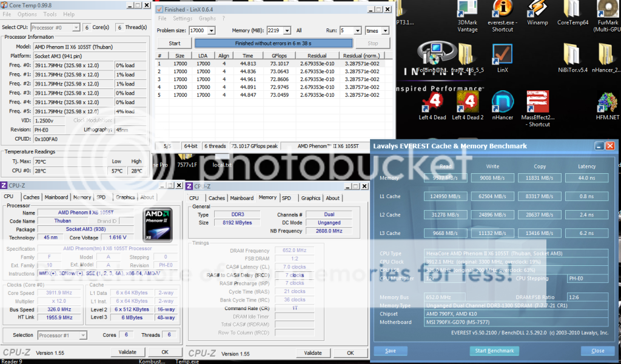Viewport: 621px width, 364px height.
Task: Open the HFM.NET desktop icon
Action: tap(608, 105)
